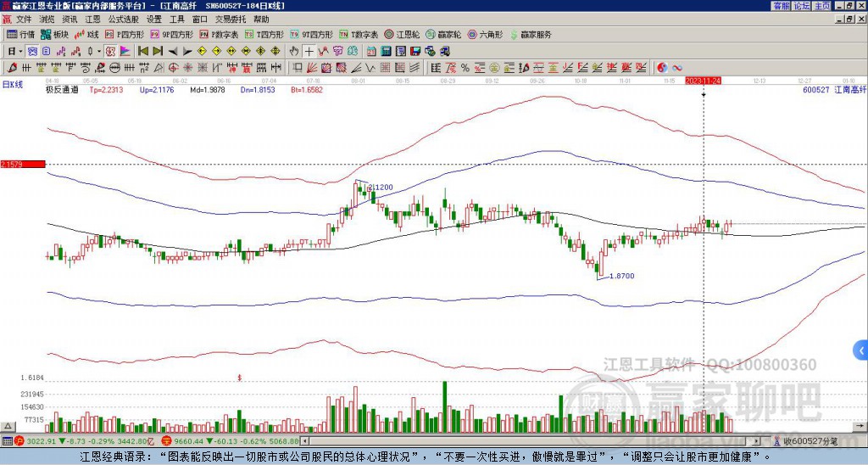Image resolution: width=868 pixels, height=465 pixels.
Task: Select the Gann fan lines icon
Action: point(311,68)
